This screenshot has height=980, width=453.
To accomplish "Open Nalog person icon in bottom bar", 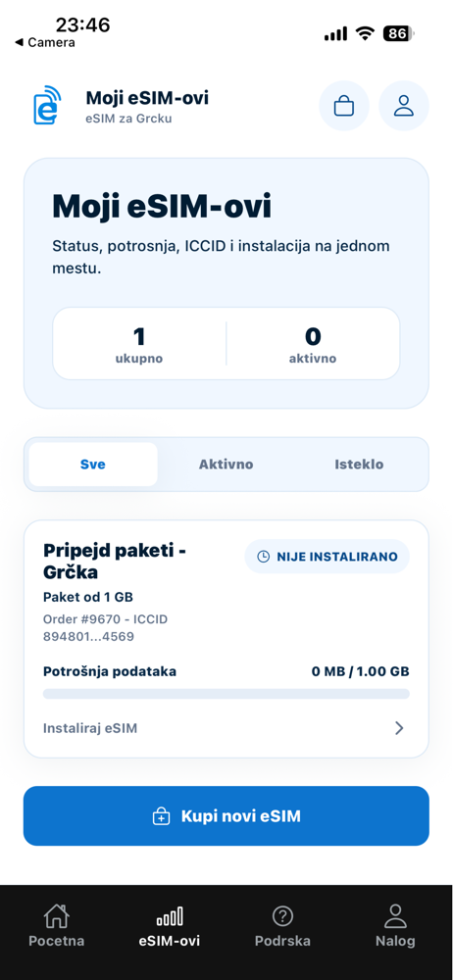I will (395, 916).
